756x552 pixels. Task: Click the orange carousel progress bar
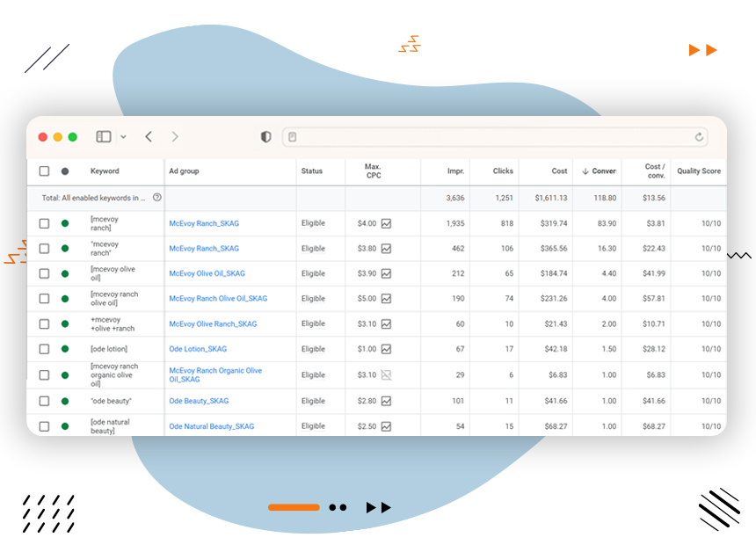click(x=294, y=507)
